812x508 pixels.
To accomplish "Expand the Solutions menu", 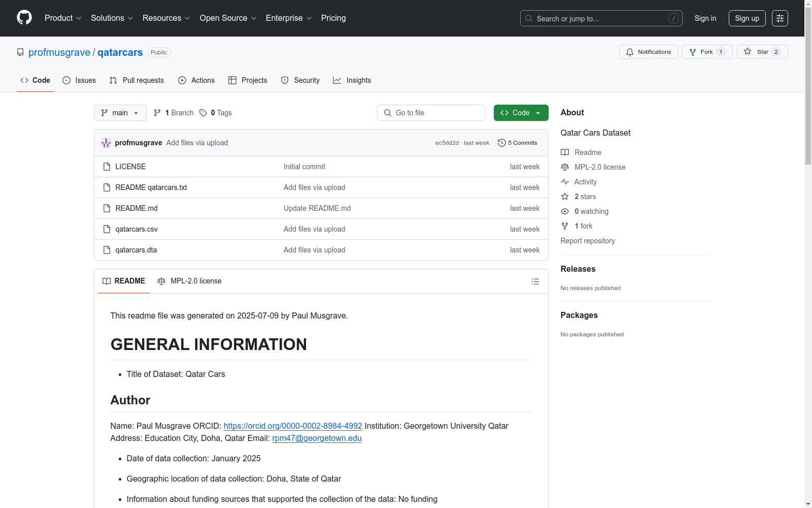I will click(112, 18).
